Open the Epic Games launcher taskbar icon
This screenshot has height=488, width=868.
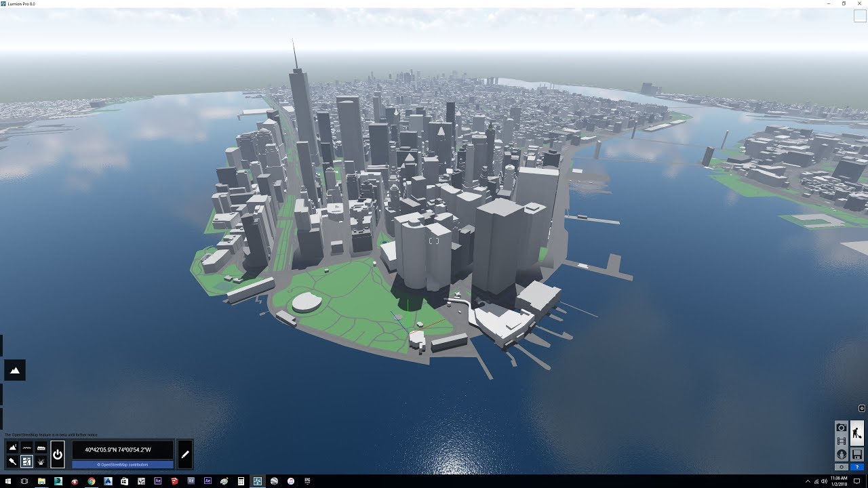coord(307,481)
